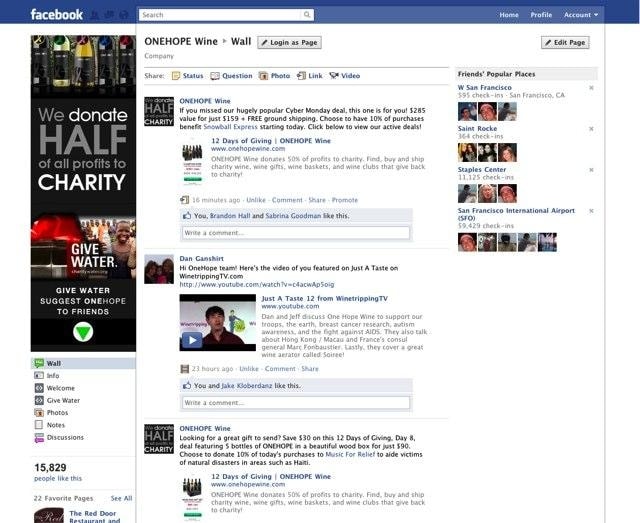Remove Saint Rocke from popular places
640x523 pixels.
pos(591,129)
